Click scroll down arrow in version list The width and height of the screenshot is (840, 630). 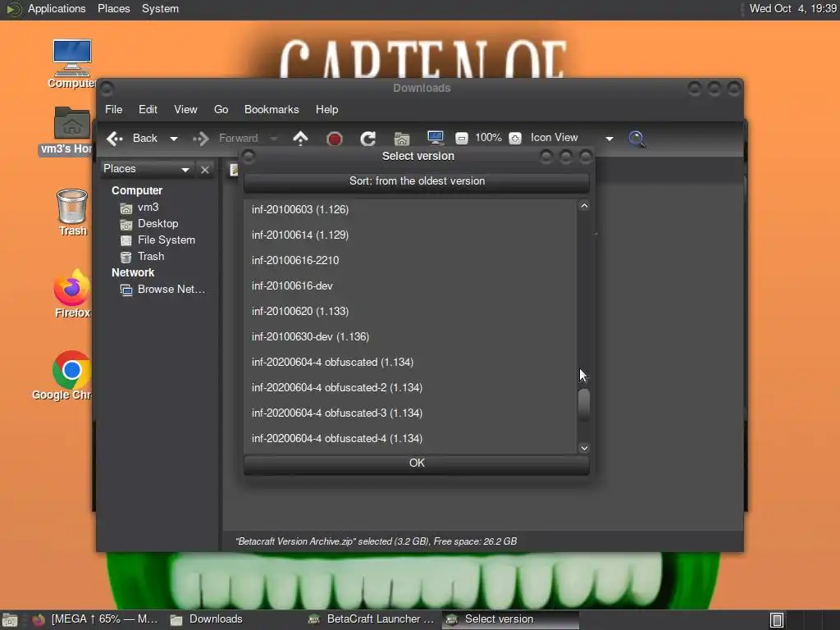coord(584,448)
